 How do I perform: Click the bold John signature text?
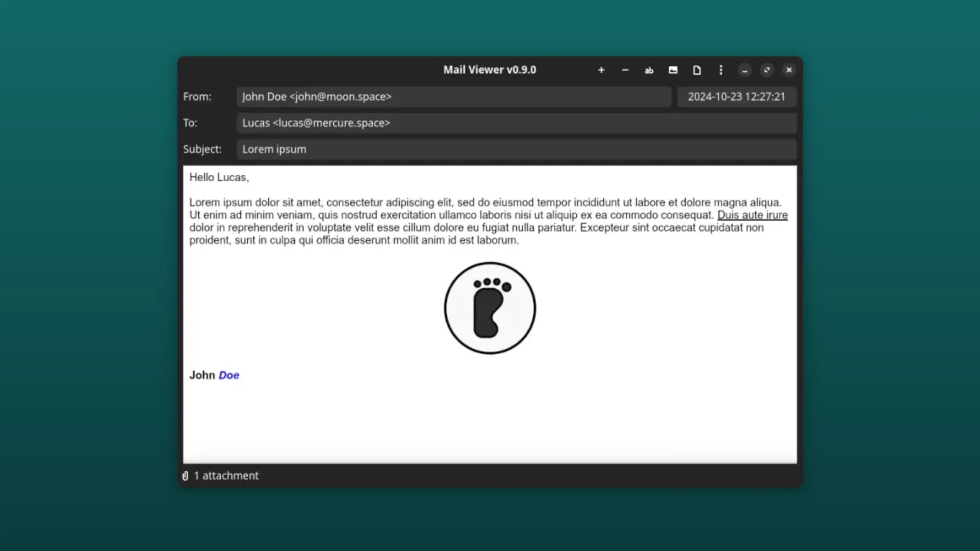pyautogui.click(x=203, y=375)
